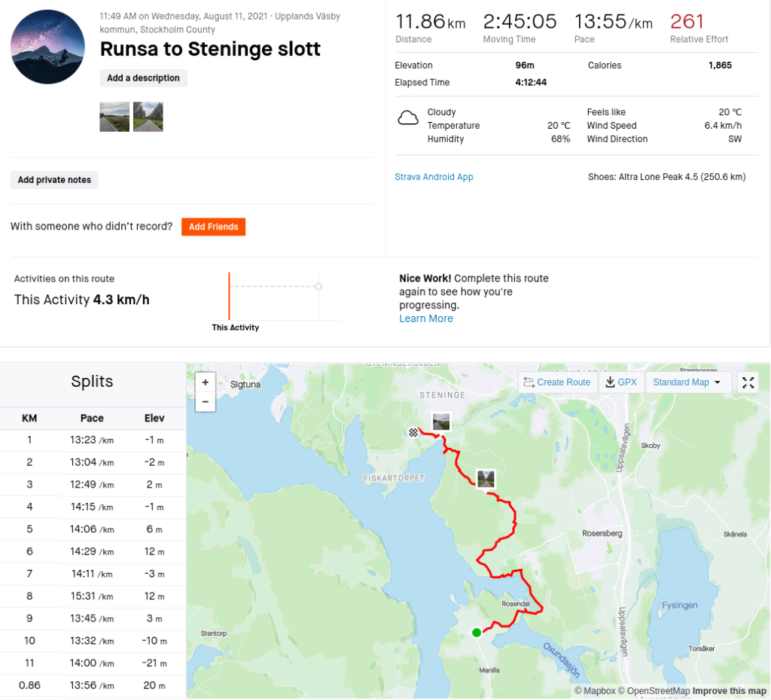
Task: Open the photo marker mid-route
Action: (486, 478)
